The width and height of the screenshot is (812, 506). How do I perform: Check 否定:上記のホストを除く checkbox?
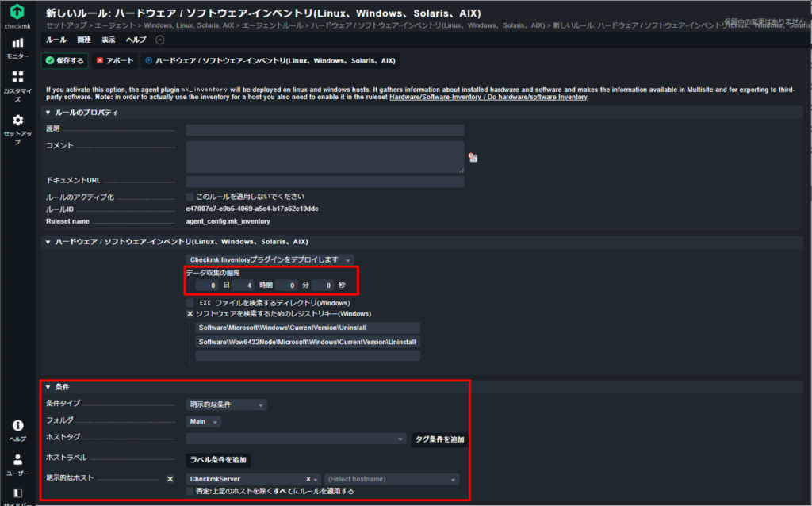point(190,491)
